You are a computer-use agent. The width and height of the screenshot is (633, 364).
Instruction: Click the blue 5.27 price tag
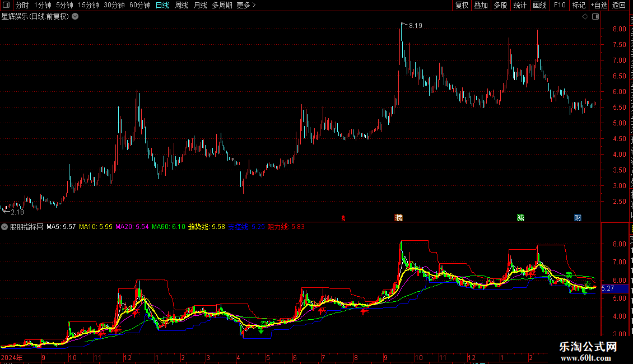click(615, 288)
